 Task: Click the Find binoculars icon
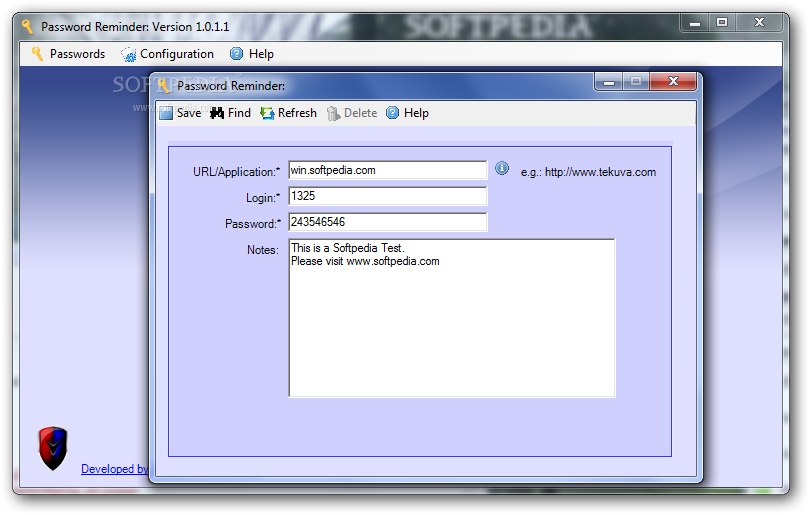tap(217, 113)
